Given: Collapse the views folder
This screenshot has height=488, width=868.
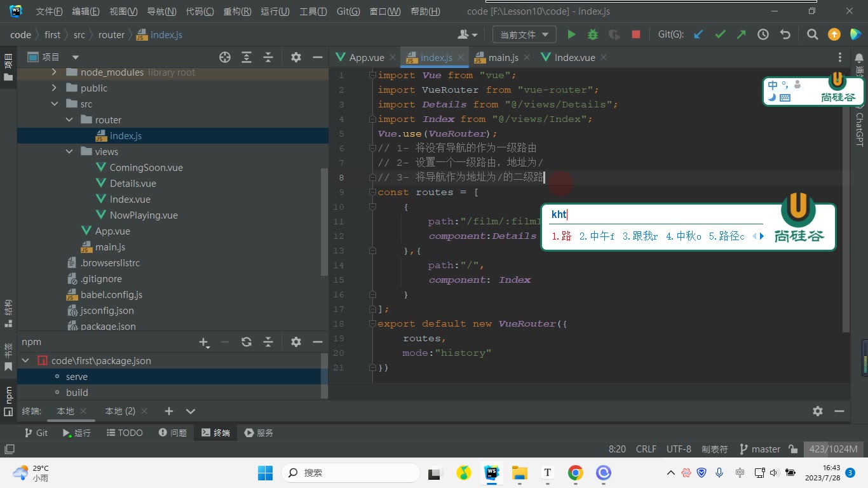Looking at the screenshot, I should pyautogui.click(x=69, y=152).
